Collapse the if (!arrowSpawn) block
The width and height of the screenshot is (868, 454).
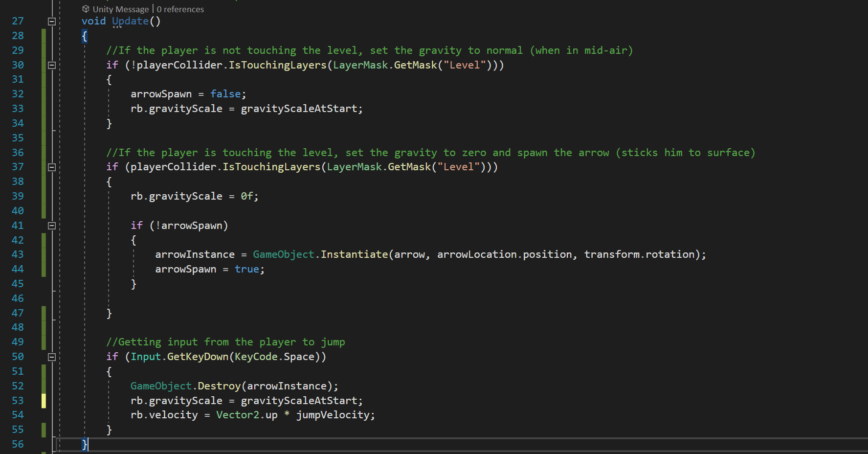pos(52,226)
